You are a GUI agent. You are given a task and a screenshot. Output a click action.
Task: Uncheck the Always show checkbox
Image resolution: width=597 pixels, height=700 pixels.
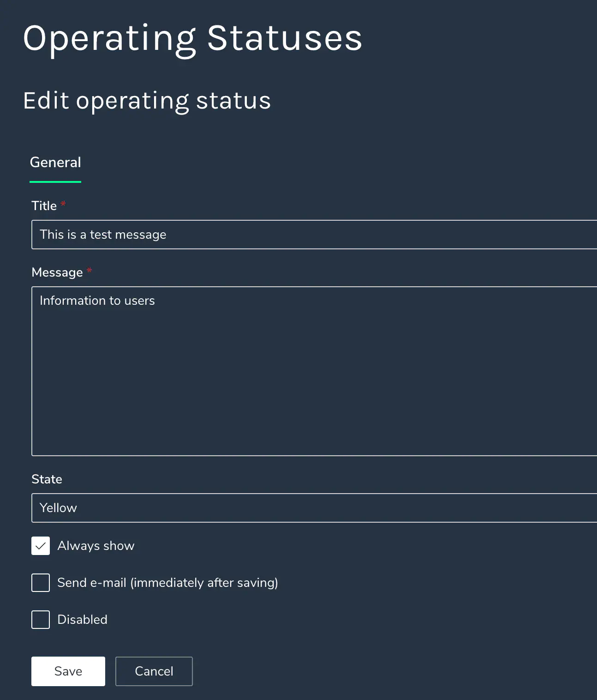tap(41, 546)
